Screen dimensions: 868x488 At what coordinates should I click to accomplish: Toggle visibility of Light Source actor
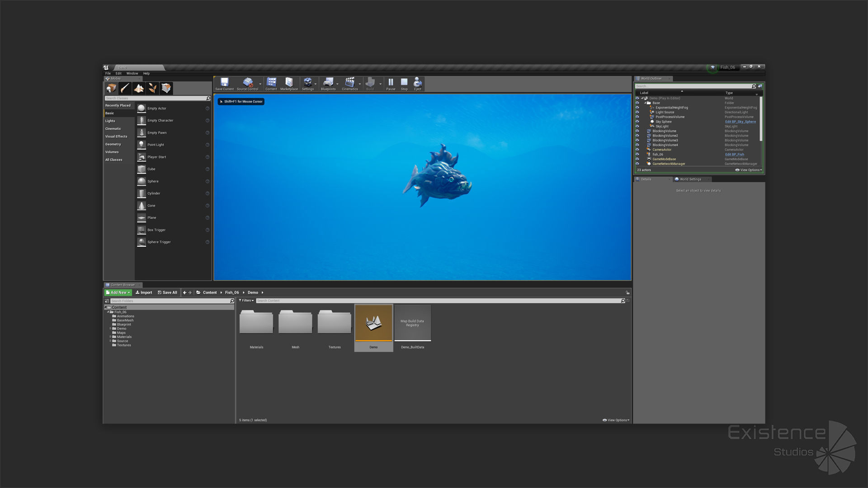pos(637,112)
